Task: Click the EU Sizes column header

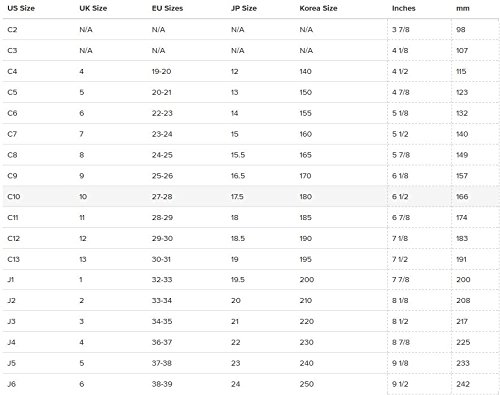Action: (x=167, y=8)
